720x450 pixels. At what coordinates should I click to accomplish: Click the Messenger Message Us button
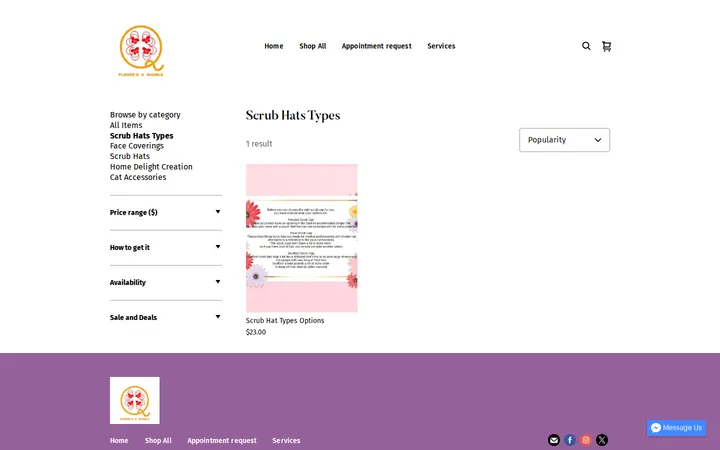[676, 428]
